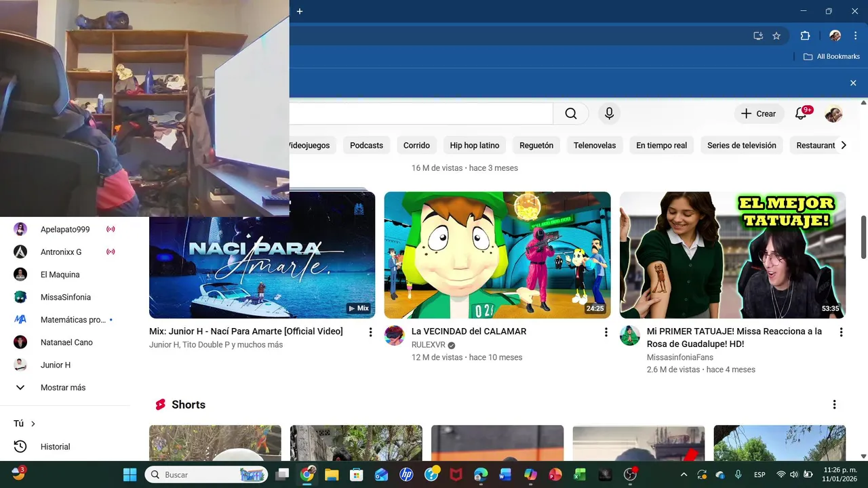The image size is (868, 488).
Task: Select the Reguetón filter chip
Action: pos(536,145)
